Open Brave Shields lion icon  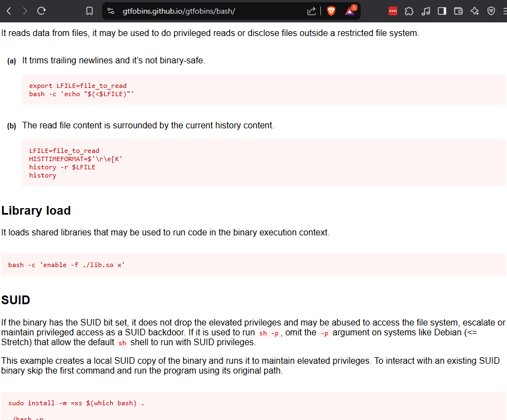331,10
